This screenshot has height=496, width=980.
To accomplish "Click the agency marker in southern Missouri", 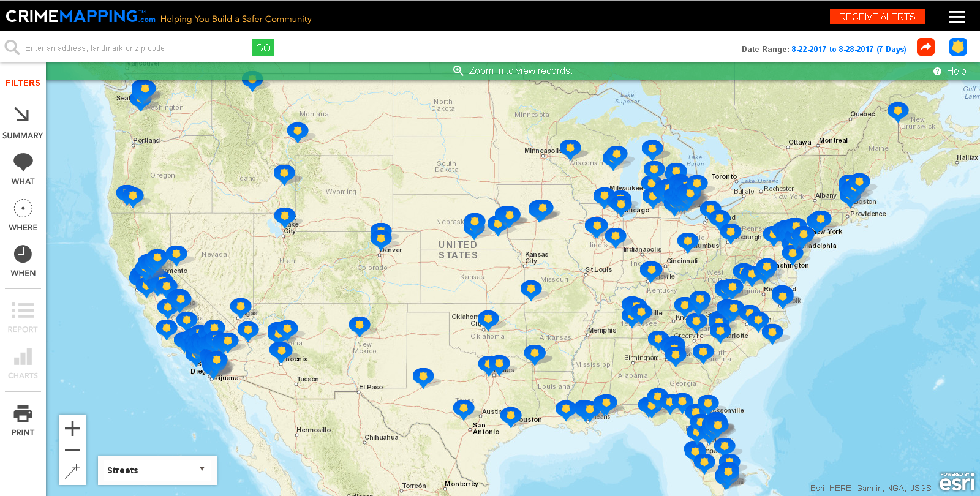I will click(x=531, y=289).
